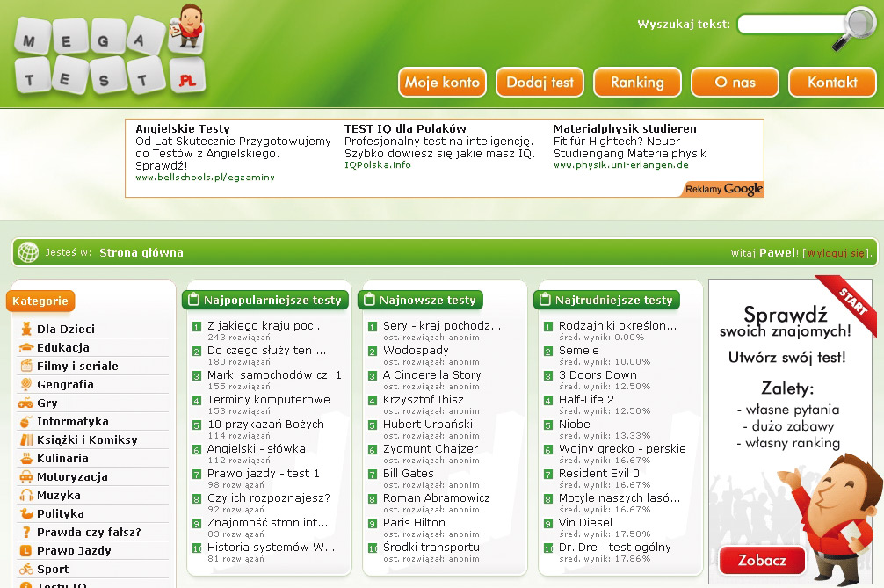Select the Informatyka category
Viewport: 884px width, 588px height.
72,421
